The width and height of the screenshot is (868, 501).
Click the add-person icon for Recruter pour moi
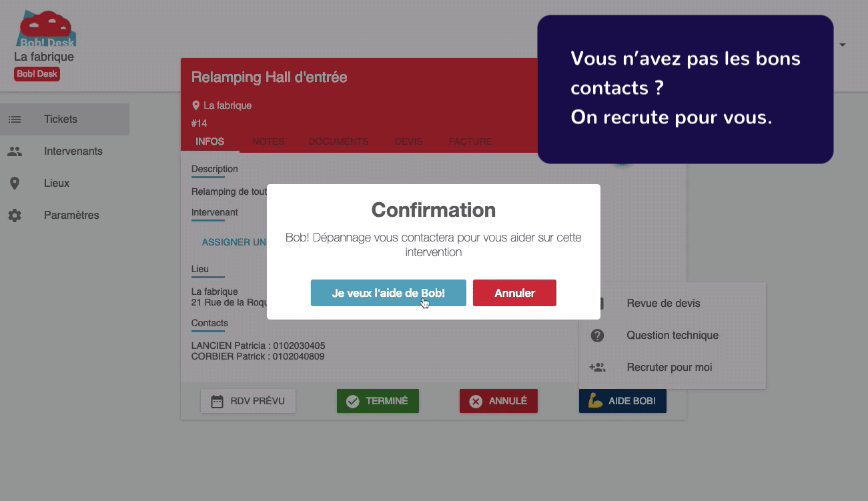point(598,368)
